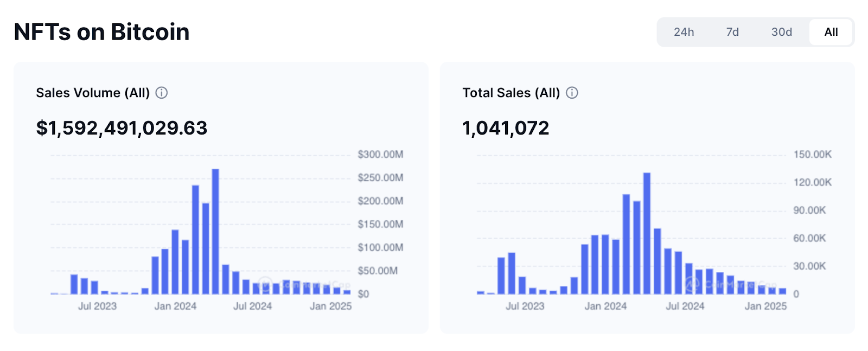Click the $300.00M axis label

[380, 155]
